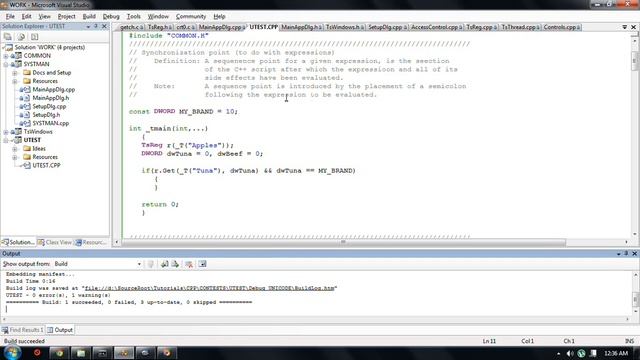
Task: Expand the COMMON project node
Action: (x=6, y=56)
